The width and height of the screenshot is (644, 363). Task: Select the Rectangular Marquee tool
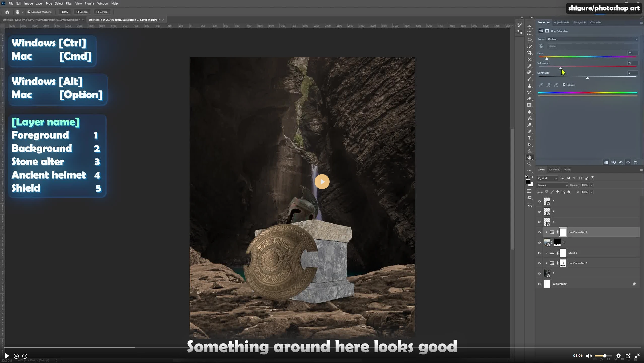(x=529, y=33)
